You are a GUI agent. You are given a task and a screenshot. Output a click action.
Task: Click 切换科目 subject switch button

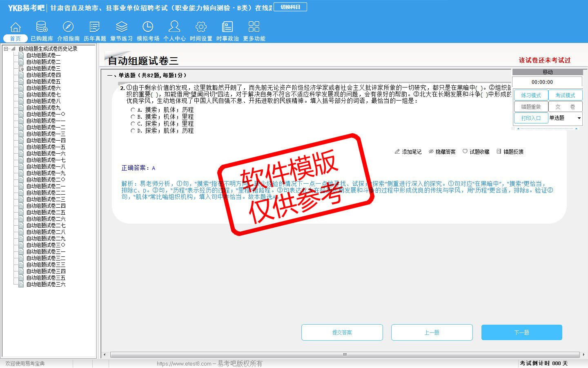290,7
